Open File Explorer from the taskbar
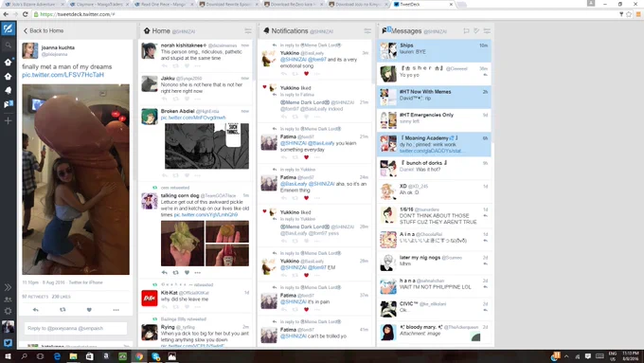Viewport: 644px width, 363px height. point(73,356)
